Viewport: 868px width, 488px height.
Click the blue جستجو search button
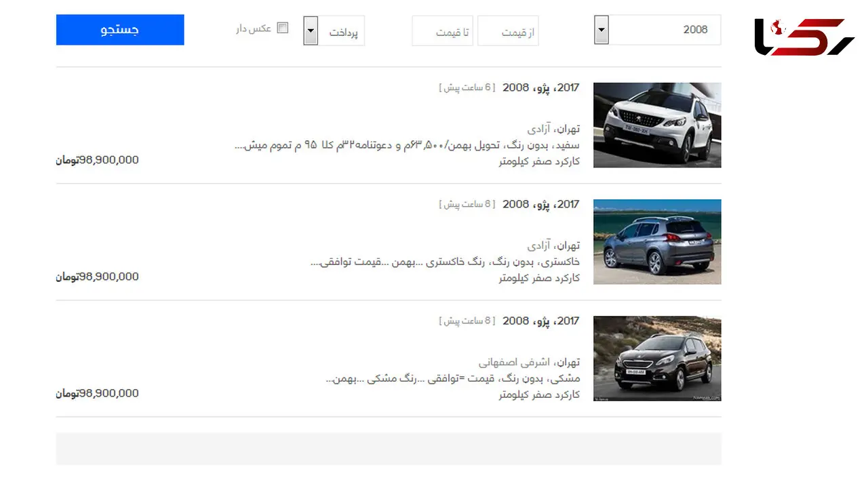tap(120, 30)
